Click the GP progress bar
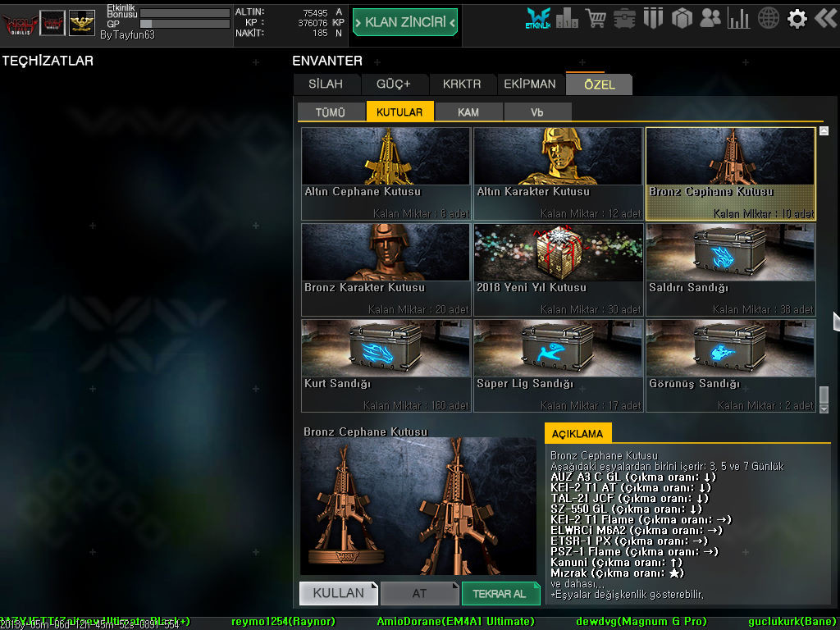The height and width of the screenshot is (630, 840). pos(185,24)
